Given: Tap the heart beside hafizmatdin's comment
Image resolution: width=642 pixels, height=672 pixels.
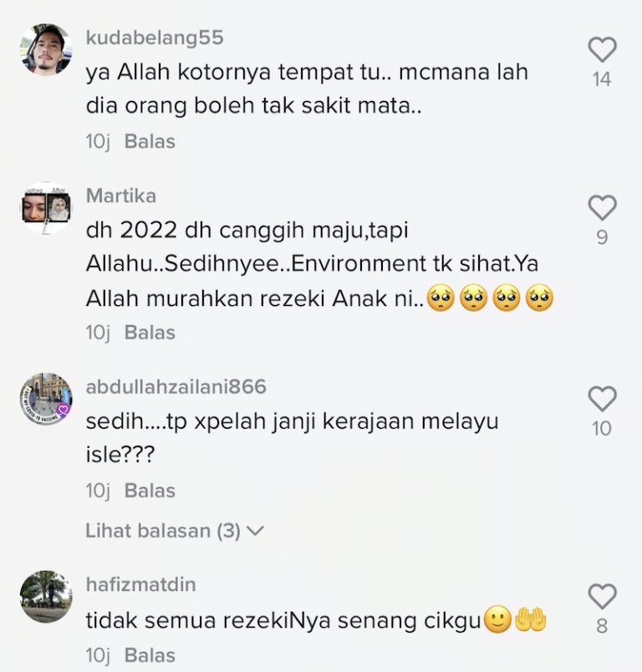Looking at the screenshot, I should point(602,596).
